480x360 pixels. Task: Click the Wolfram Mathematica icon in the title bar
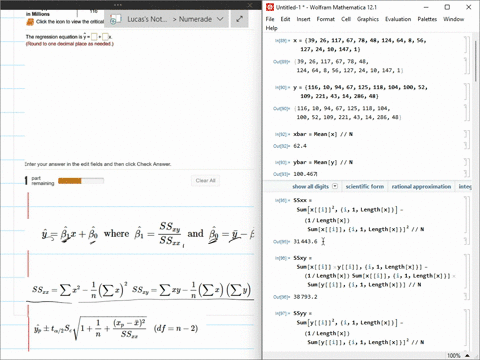tap(270, 7)
